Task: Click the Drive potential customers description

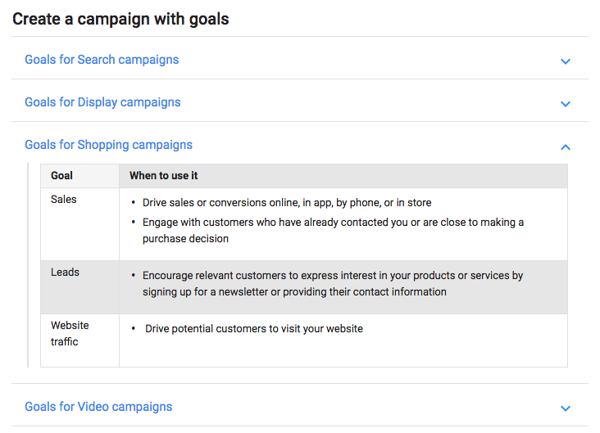Action: point(254,329)
